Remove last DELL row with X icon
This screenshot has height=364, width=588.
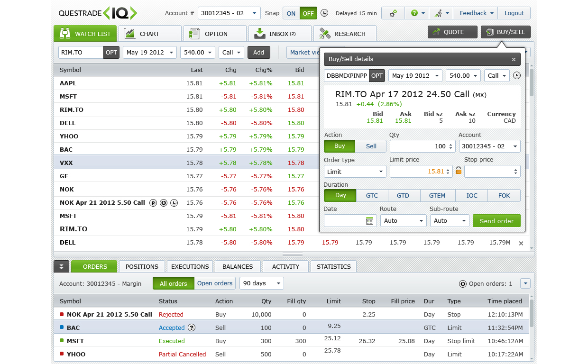tap(521, 243)
